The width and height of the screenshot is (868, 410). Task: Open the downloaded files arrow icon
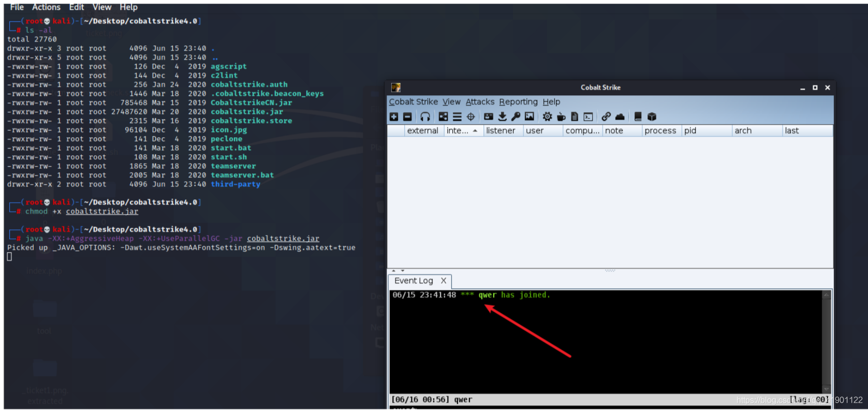(502, 117)
